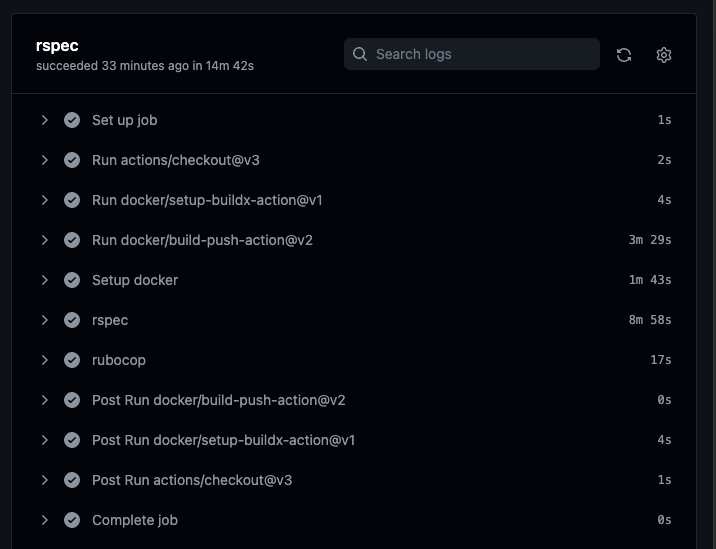Click the 'rspec' step label in list
716x549 pixels.
point(110,321)
